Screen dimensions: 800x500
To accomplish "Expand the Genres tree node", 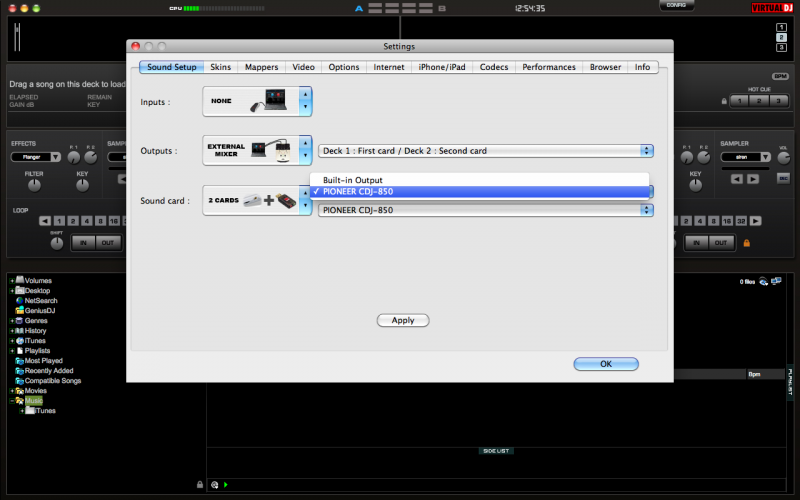I will 12,321.
